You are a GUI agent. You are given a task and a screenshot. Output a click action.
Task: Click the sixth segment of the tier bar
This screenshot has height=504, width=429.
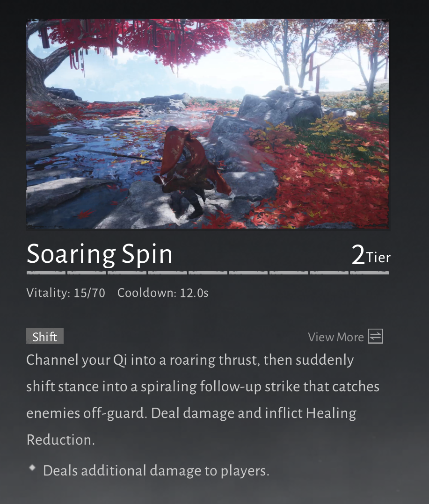248,273
